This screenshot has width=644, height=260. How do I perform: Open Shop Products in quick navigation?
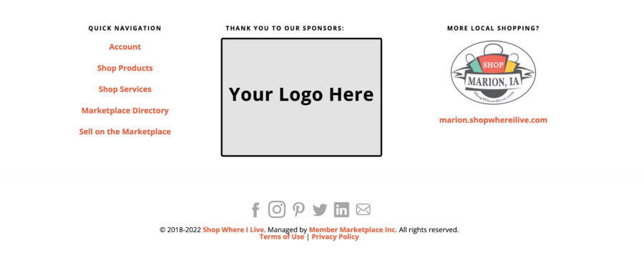[125, 68]
